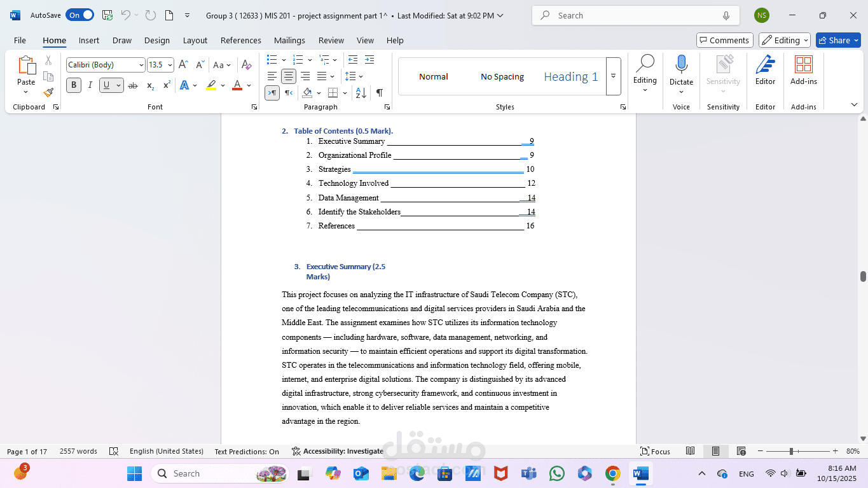The image size is (868, 488).
Task: Turn off the AutoSave switch
Action: pyautogui.click(x=79, y=15)
